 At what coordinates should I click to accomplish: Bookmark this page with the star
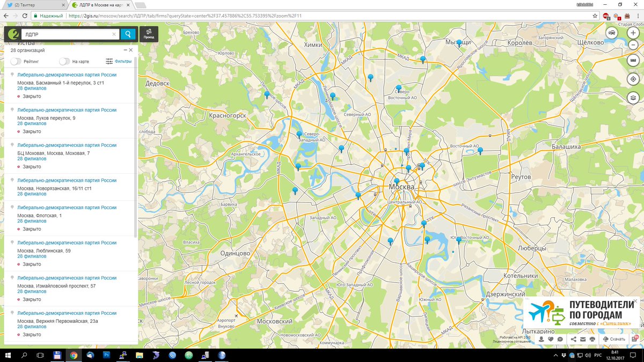pos(595,16)
